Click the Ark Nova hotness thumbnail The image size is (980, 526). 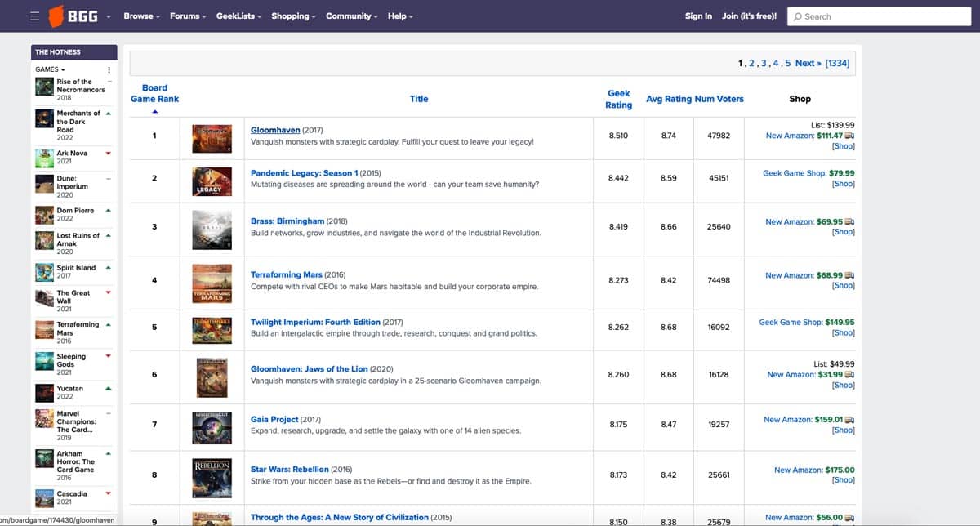[x=44, y=157]
